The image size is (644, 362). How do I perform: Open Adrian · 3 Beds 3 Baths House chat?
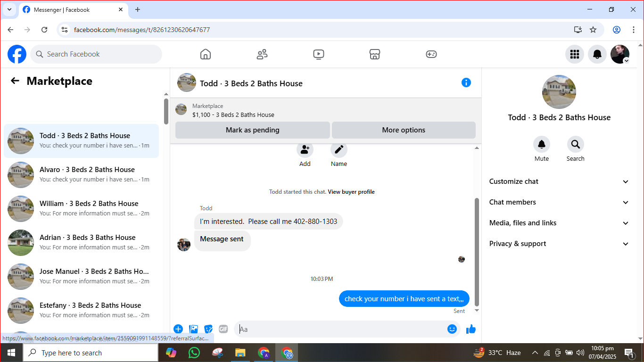(81, 243)
